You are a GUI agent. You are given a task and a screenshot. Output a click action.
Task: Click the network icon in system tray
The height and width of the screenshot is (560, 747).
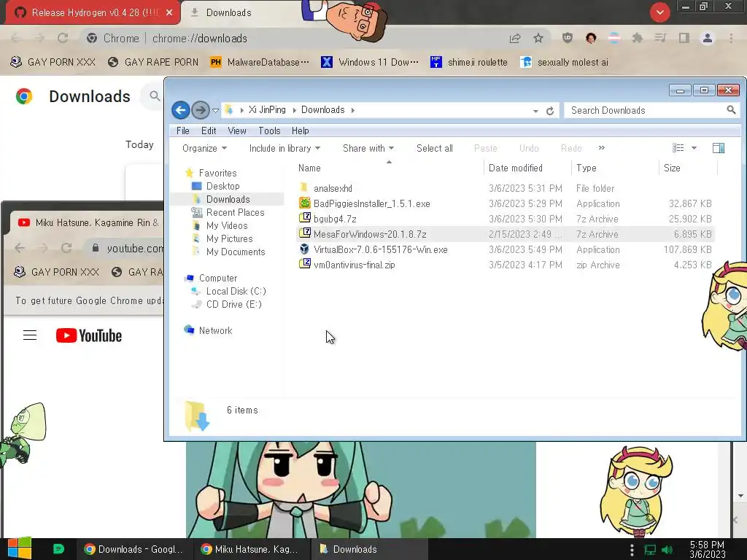pos(650,550)
